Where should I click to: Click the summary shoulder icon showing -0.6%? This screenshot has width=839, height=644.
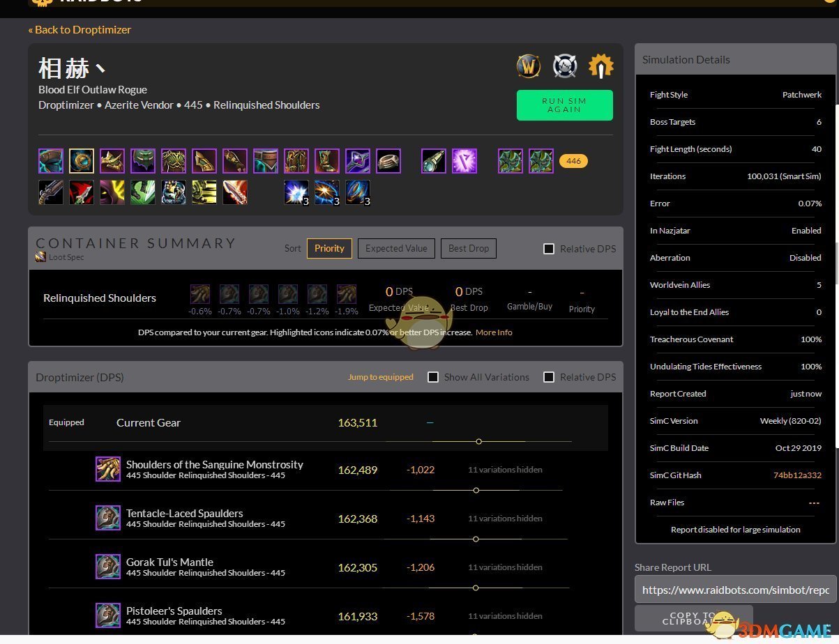click(200, 294)
